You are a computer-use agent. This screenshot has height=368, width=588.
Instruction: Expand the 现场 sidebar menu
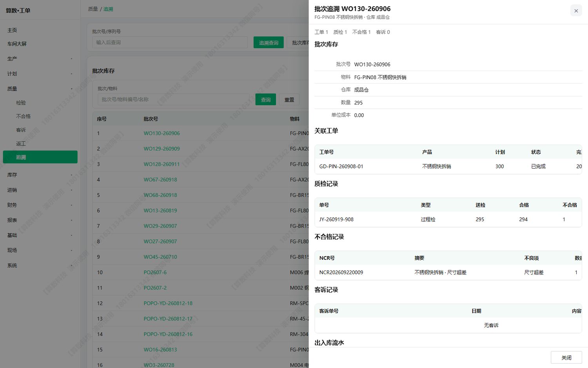(x=40, y=250)
